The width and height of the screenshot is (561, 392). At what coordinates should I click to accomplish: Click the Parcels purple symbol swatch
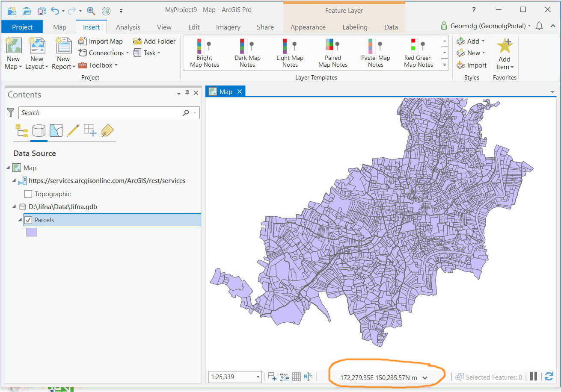tap(32, 232)
